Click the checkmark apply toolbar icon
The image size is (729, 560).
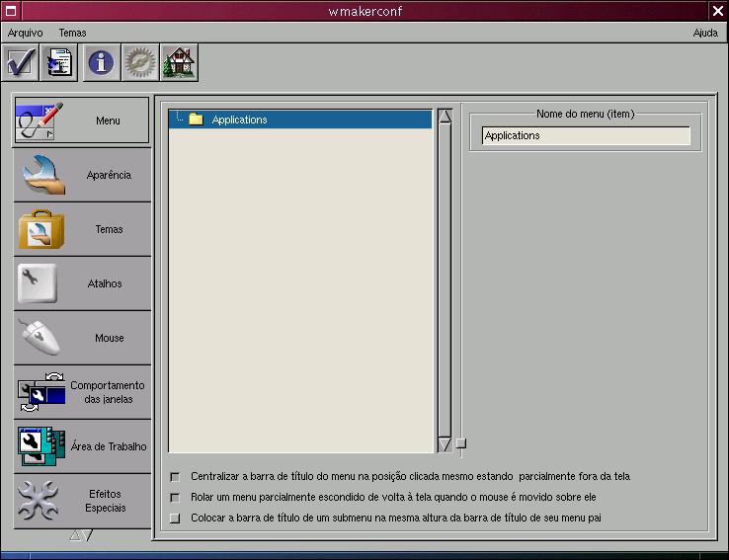(22, 63)
